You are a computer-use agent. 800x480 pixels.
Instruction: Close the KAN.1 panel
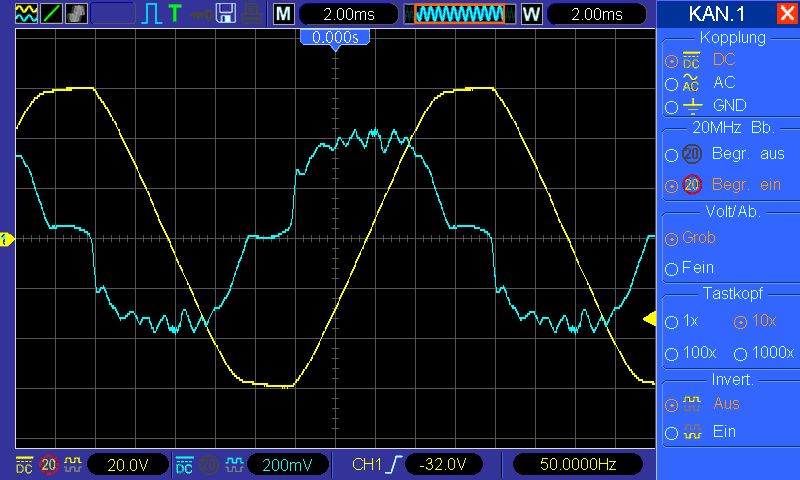[786, 14]
